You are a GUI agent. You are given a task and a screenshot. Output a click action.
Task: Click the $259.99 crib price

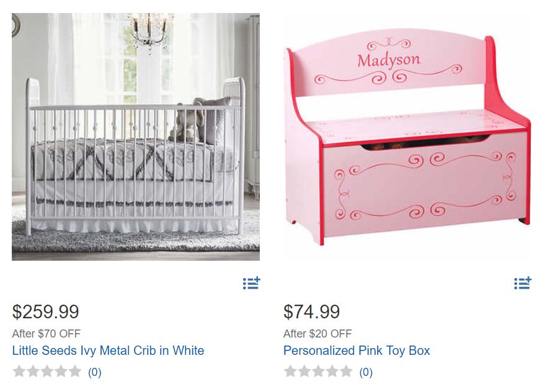click(45, 311)
